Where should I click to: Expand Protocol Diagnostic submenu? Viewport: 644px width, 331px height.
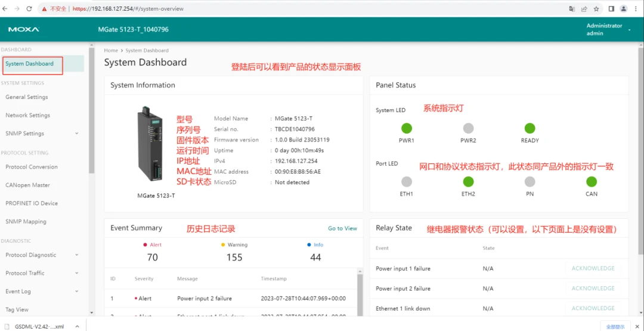(77, 255)
